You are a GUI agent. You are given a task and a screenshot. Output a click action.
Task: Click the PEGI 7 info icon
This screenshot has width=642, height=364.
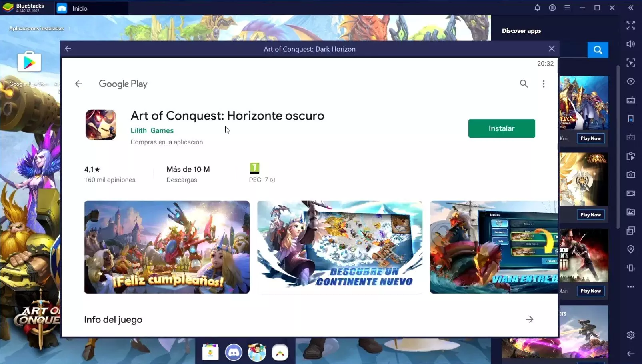(x=273, y=180)
